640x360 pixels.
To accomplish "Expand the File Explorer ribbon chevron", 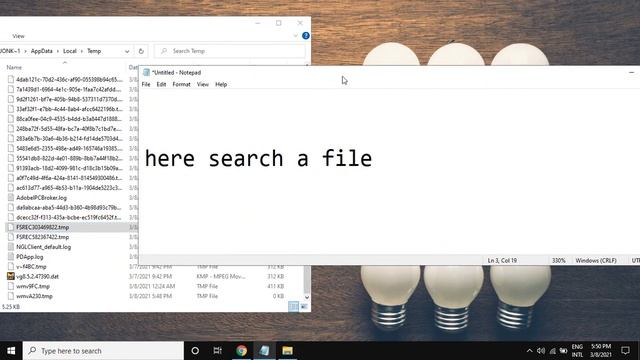I will pos(296,36).
